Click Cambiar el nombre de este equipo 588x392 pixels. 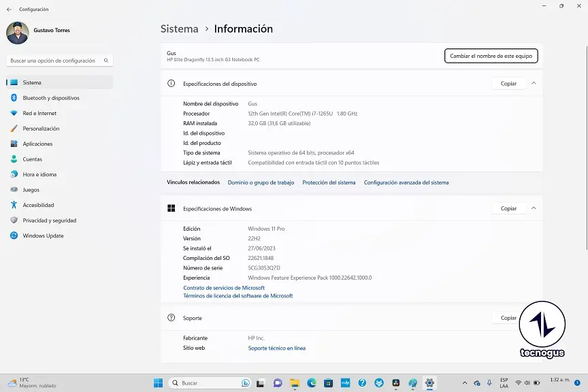(x=491, y=56)
